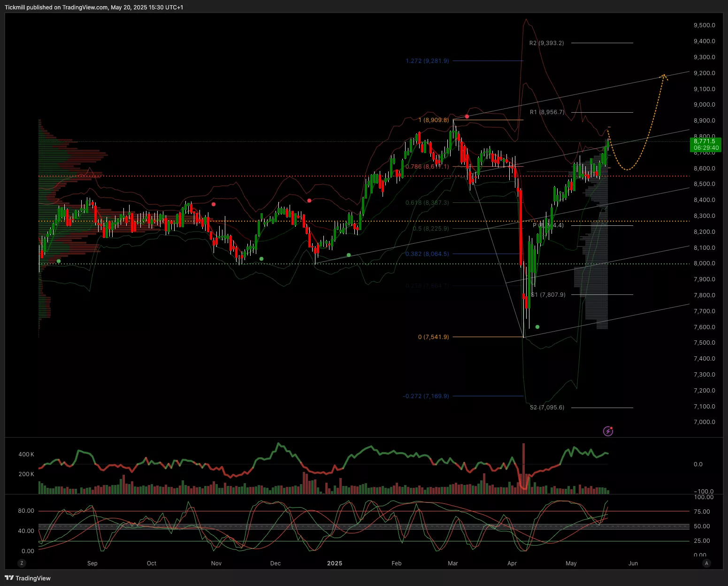Viewport: 728px width, 586px height.
Task: Click the TradingView logo icon
Action: [9, 578]
